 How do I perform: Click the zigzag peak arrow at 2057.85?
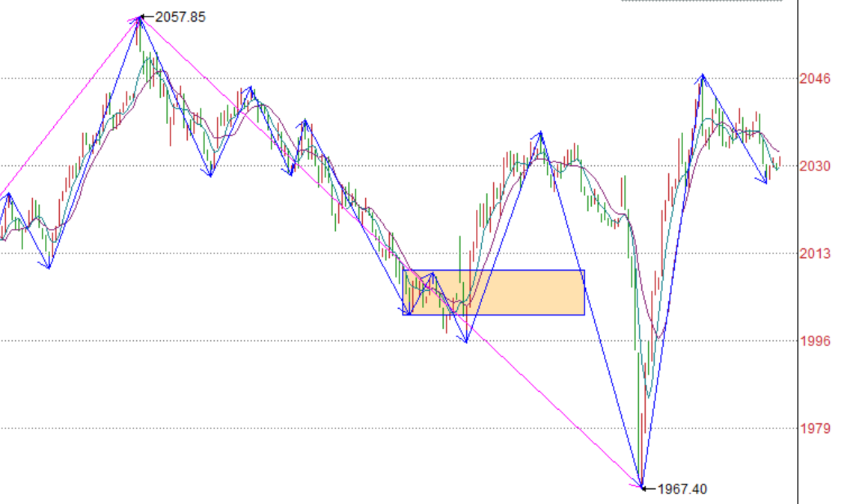(x=139, y=17)
